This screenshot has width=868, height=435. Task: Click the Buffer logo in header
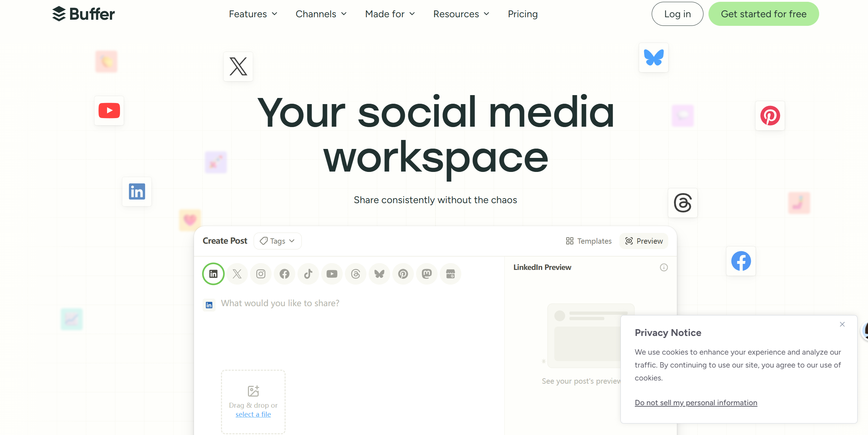(x=83, y=14)
